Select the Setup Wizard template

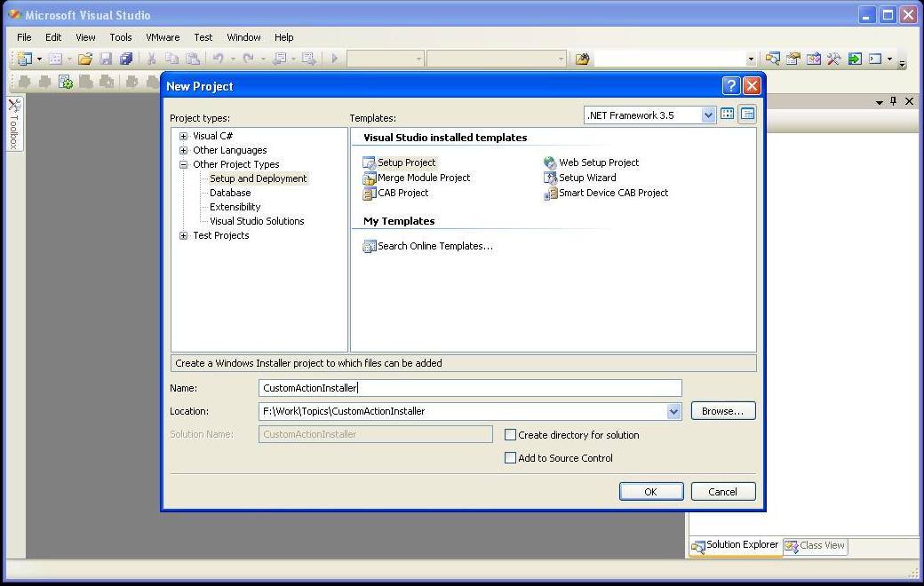[x=580, y=178]
